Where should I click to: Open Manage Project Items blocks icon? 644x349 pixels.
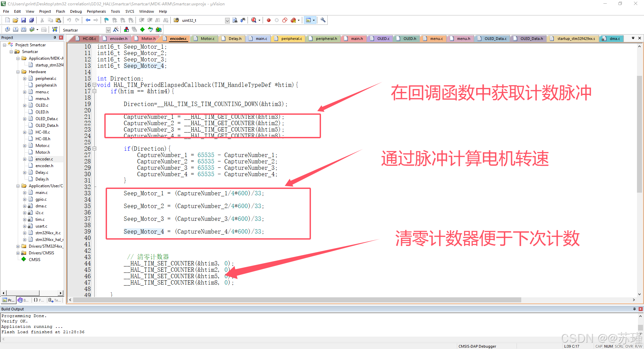coord(126,30)
